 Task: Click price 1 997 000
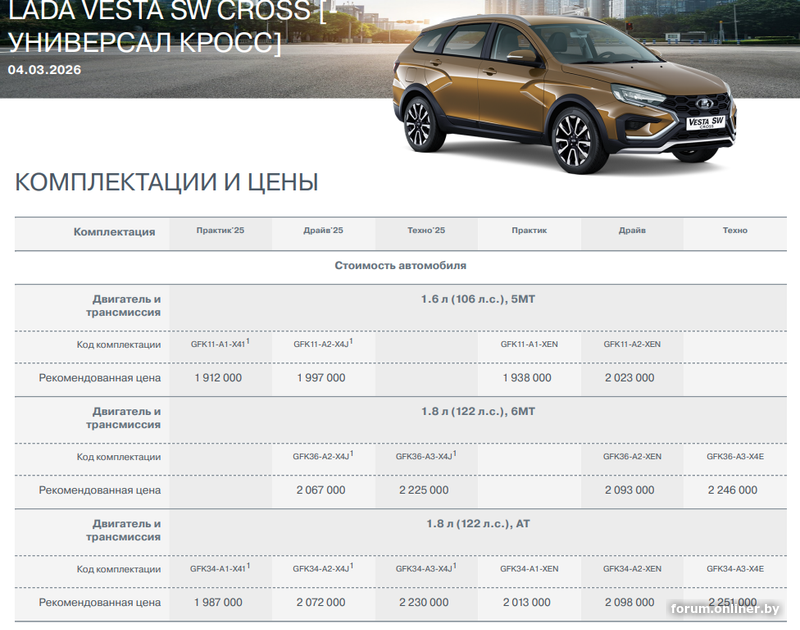coord(321,378)
